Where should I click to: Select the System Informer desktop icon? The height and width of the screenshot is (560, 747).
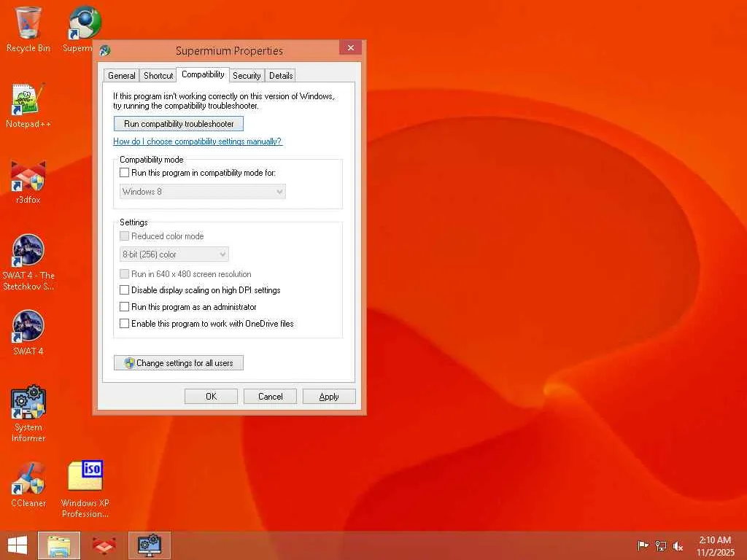pyautogui.click(x=28, y=413)
